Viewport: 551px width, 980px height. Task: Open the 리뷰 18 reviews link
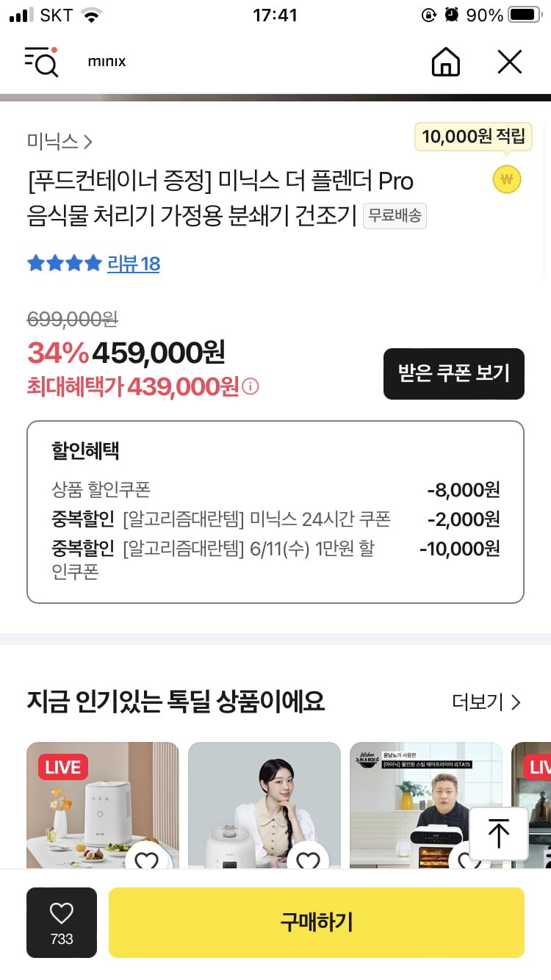coord(134,264)
